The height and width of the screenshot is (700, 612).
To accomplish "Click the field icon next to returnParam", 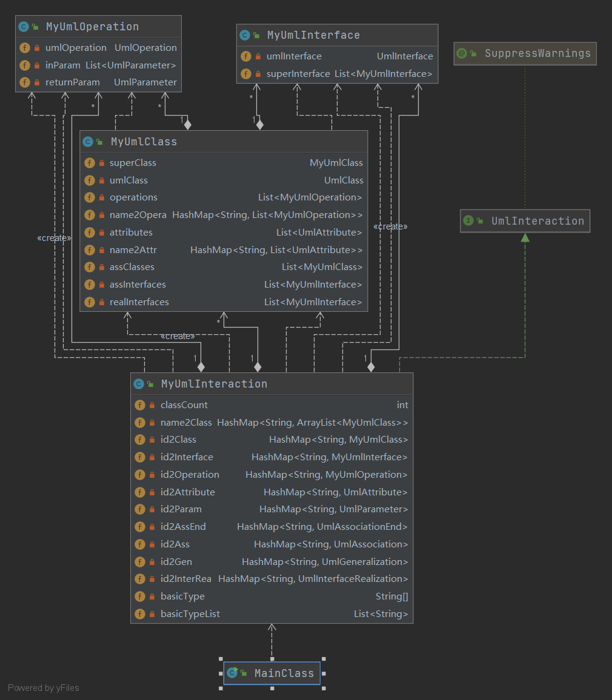I will coord(25,82).
